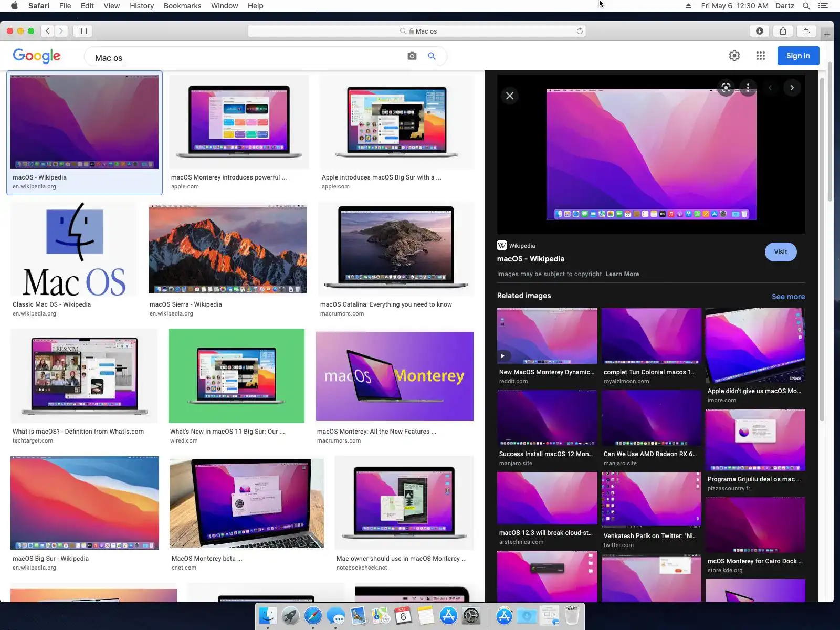The image size is (840, 630).
Task: Select the macOS Catalina macrumors thumbnail
Action: pos(396,249)
